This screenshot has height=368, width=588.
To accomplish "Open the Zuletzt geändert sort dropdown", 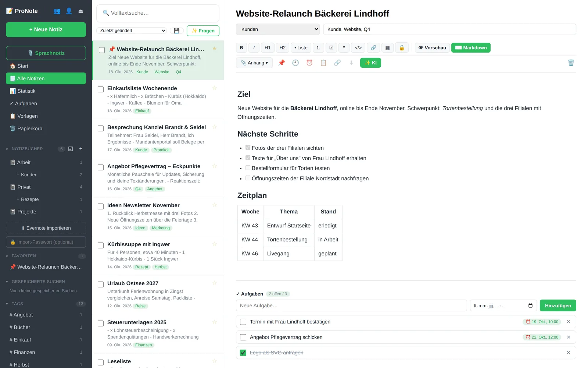I will (132, 31).
